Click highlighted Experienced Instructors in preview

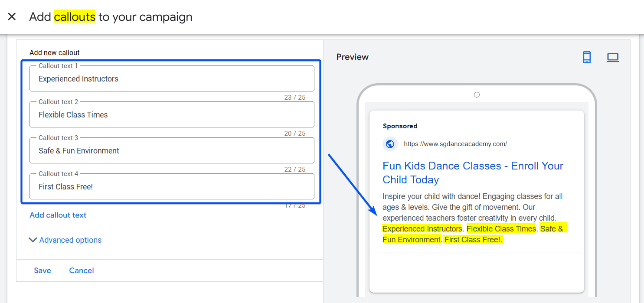click(x=422, y=229)
